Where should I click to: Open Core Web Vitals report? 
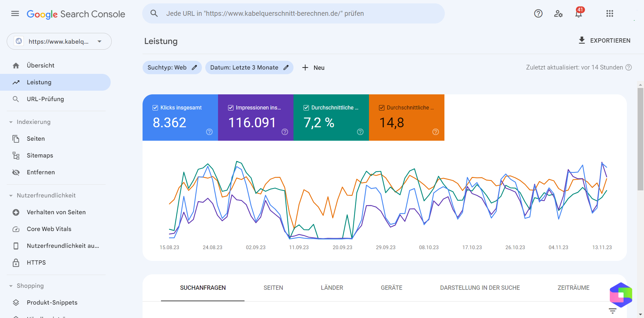tap(55, 229)
